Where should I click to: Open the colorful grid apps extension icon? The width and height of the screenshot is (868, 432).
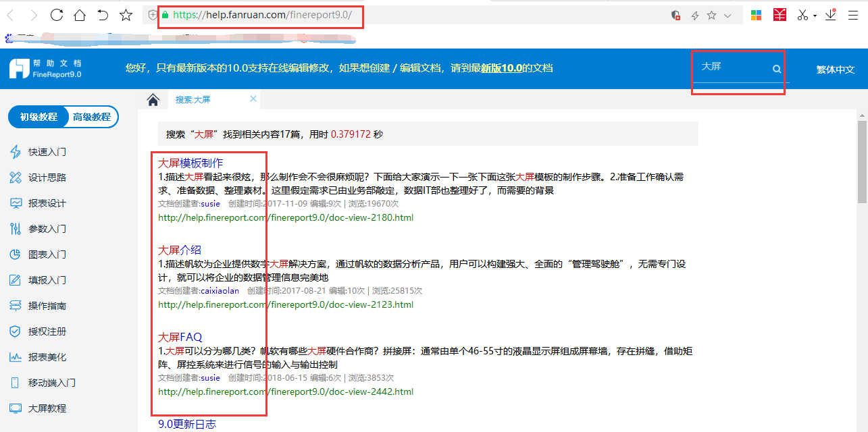(x=757, y=15)
